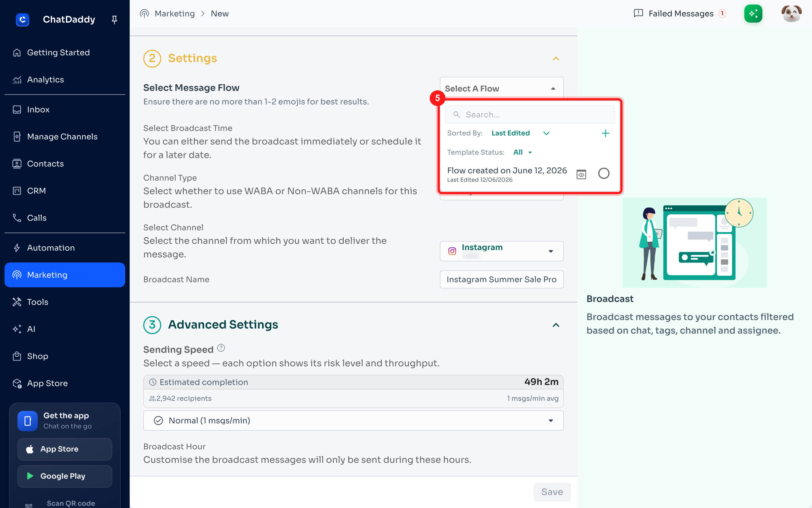Click the Shop bag icon
The height and width of the screenshot is (508, 812).
[17, 356]
